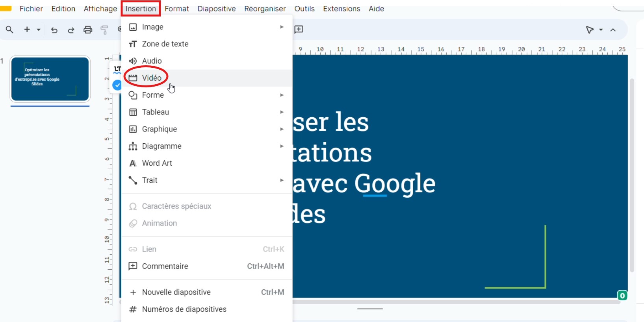The width and height of the screenshot is (644, 322).
Task: Open the Outils menu
Action: coord(304,9)
